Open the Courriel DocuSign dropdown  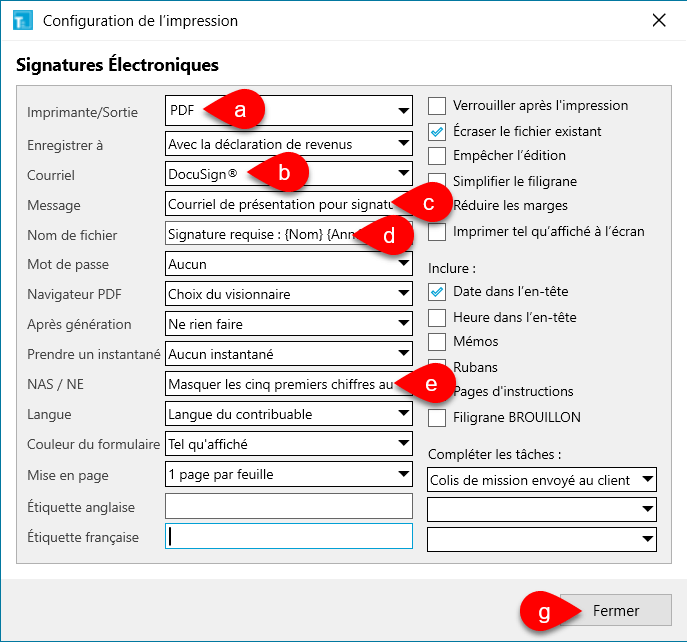[x=289, y=174]
